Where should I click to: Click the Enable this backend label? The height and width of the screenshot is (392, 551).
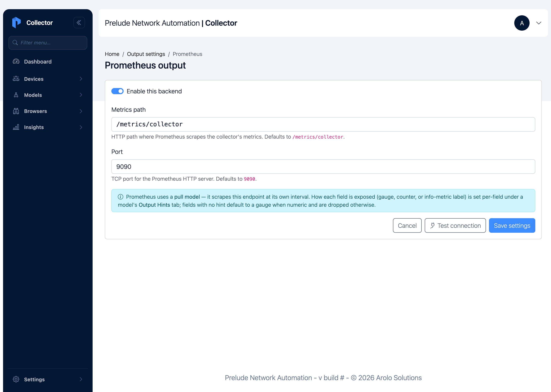(154, 91)
